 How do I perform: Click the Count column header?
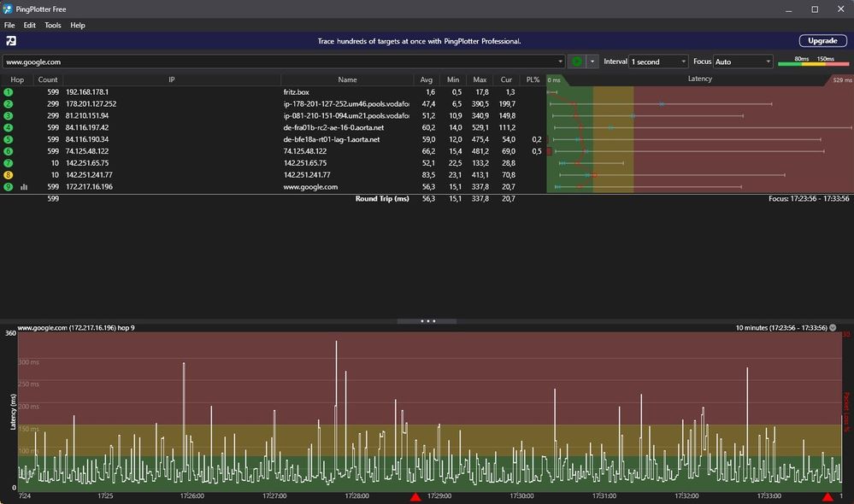[x=48, y=79]
